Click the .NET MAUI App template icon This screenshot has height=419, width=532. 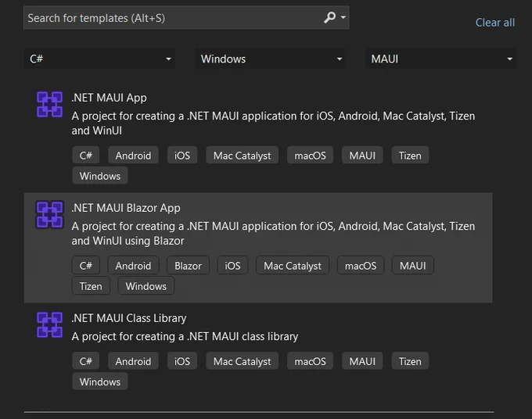(49, 105)
